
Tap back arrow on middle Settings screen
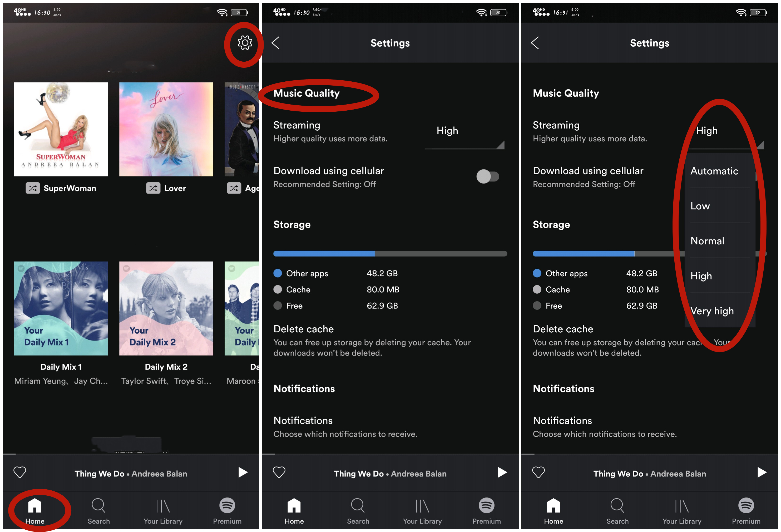(x=276, y=43)
